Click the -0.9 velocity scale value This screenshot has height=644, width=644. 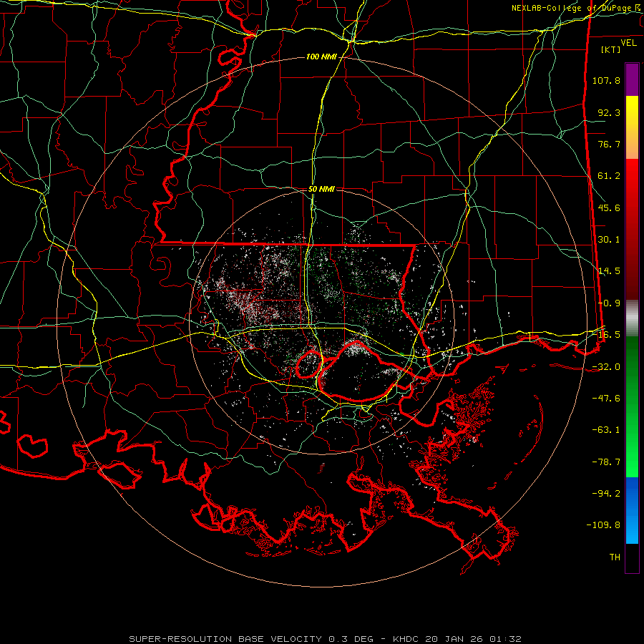tap(609, 303)
